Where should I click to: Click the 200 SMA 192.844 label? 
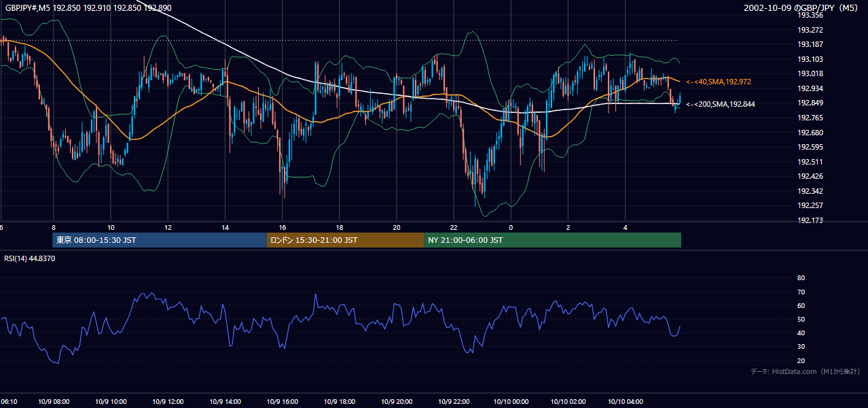(x=720, y=104)
